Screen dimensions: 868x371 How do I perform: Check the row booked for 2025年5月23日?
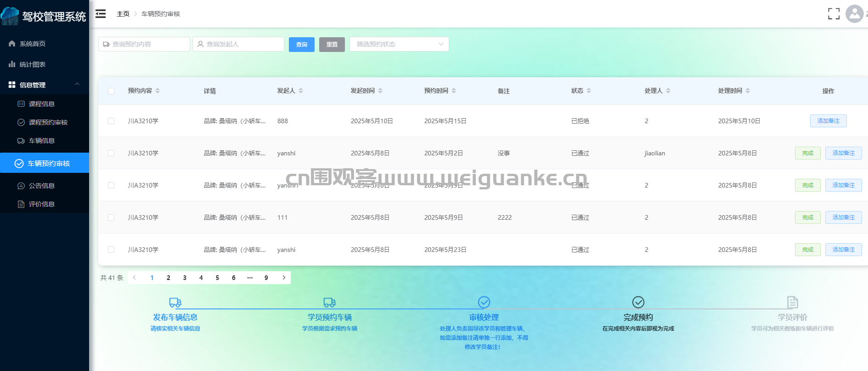pyautogui.click(x=111, y=250)
